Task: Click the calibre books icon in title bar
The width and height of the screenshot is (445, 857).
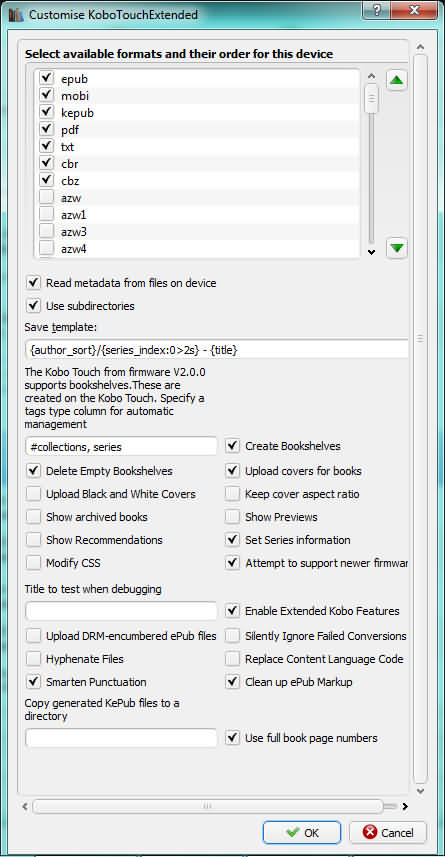Action: pos(16,14)
